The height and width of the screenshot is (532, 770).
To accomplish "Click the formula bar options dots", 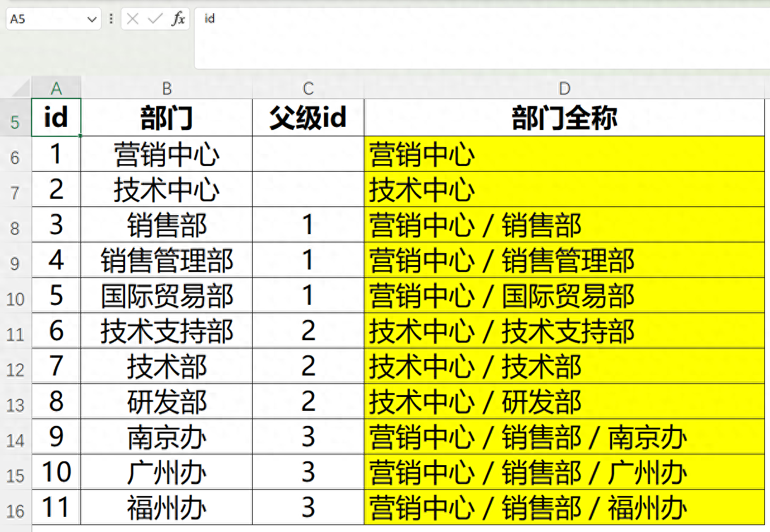I will (111, 19).
